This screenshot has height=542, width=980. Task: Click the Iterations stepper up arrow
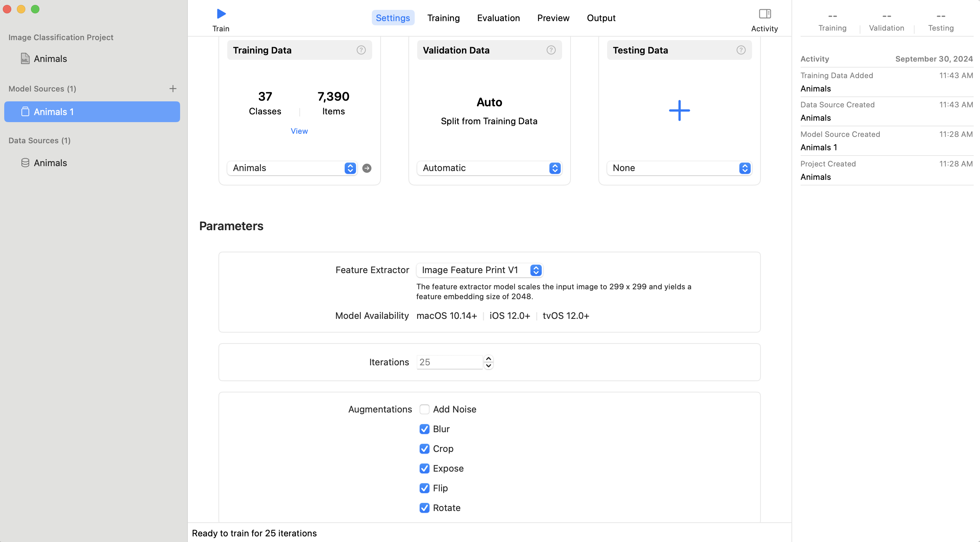pos(489,359)
